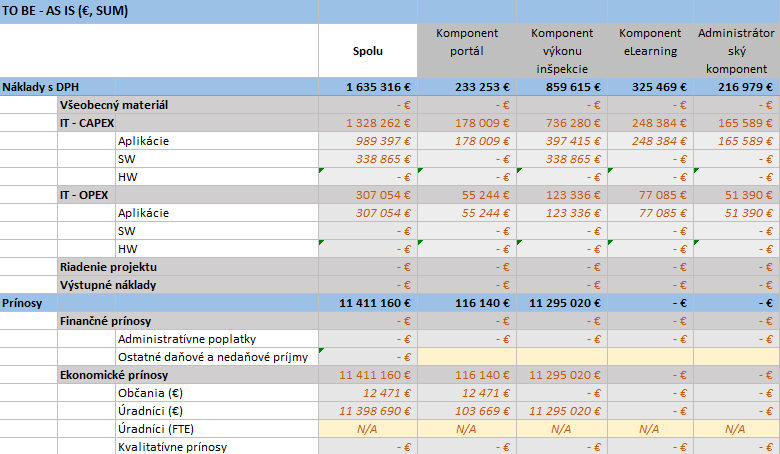The width and height of the screenshot is (780, 454).
Task: Select IT - CAPEX total 1 328 262 €
Action: (368, 123)
